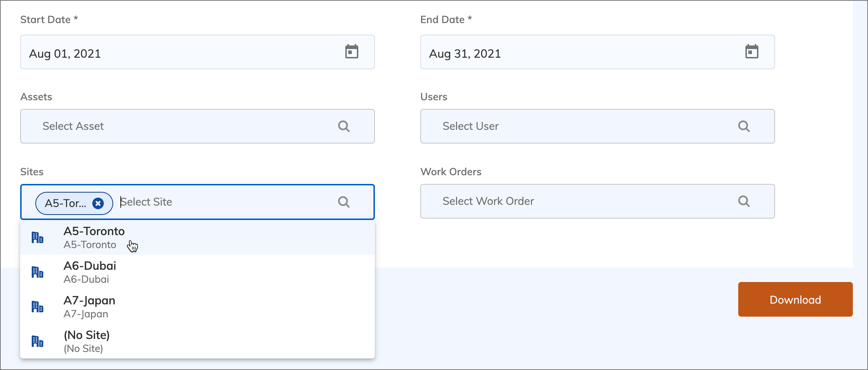
Task: Download the report
Action: [x=795, y=299]
